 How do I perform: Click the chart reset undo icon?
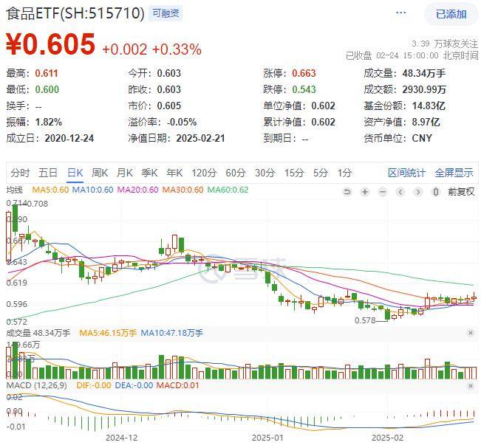[x=347, y=192]
